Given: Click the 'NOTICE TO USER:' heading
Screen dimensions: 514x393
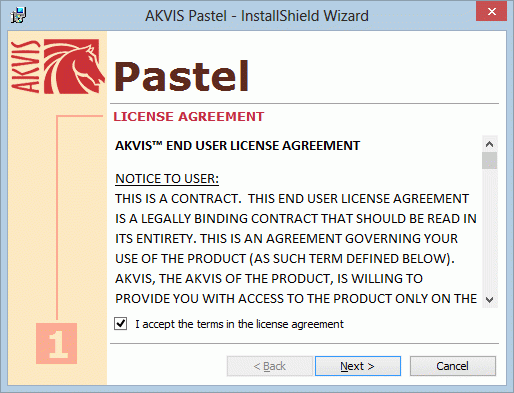Looking at the screenshot, I should click(x=167, y=179).
